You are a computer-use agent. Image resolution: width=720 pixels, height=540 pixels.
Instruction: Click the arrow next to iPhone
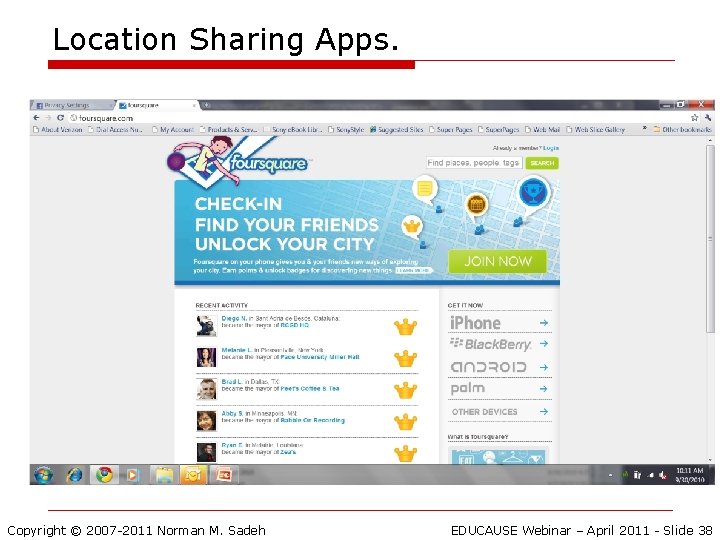click(544, 323)
